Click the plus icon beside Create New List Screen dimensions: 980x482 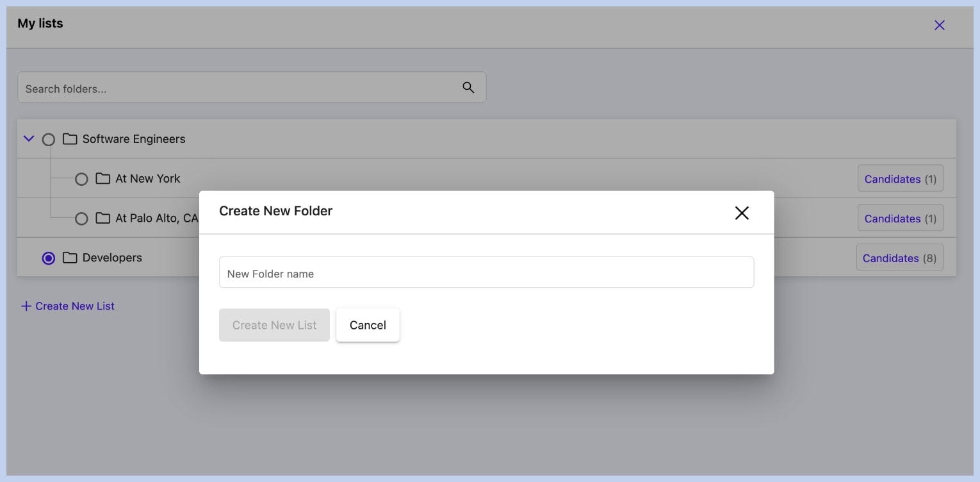click(x=26, y=306)
